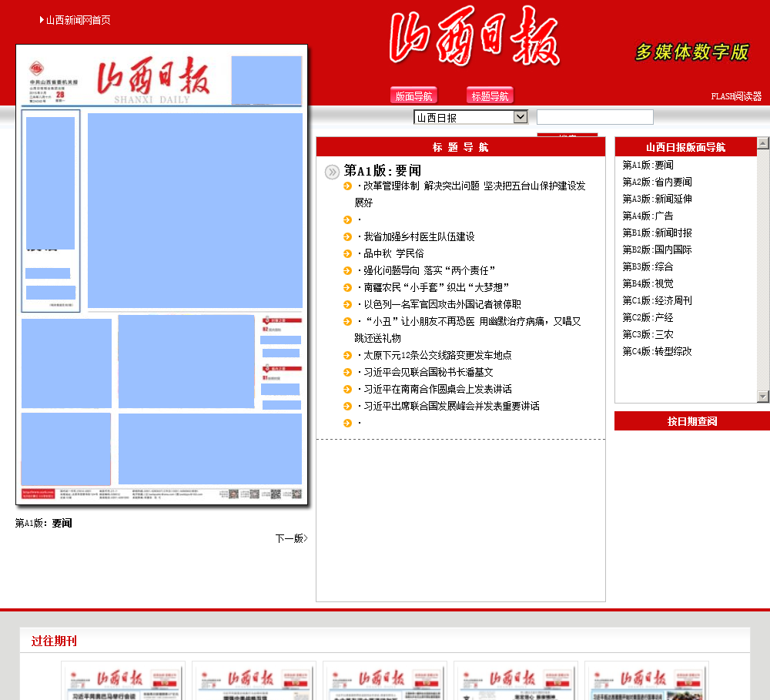Open article 我省加强乡村医生队伍建设
Image resolution: width=770 pixels, height=700 pixels.
pos(419,236)
